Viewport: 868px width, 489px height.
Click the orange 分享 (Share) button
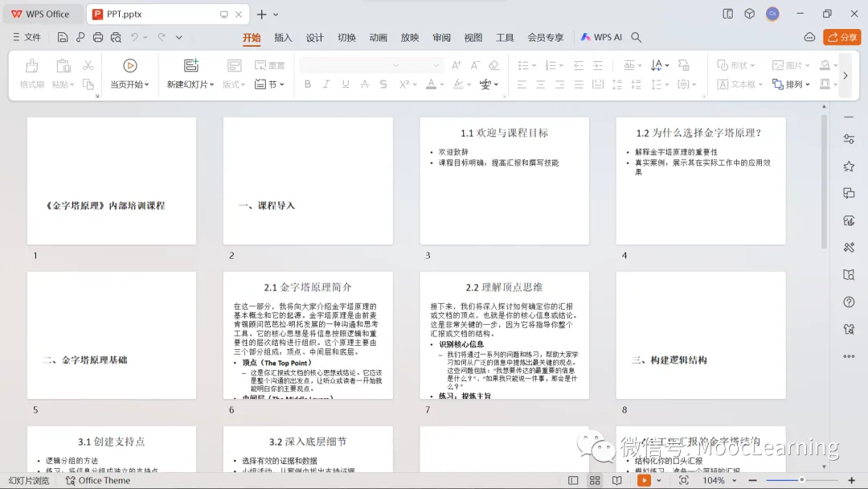pos(842,37)
